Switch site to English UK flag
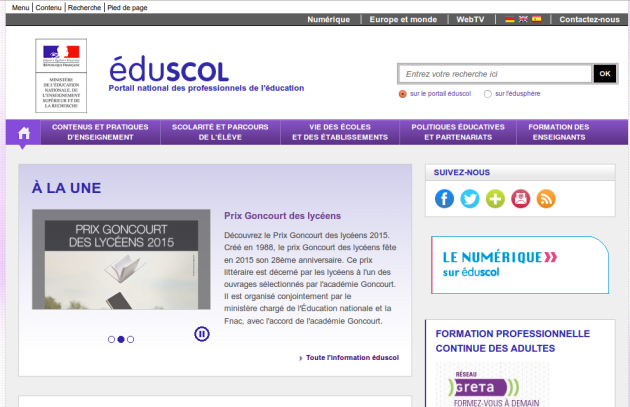The height and width of the screenshot is (407, 630). [523, 19]
